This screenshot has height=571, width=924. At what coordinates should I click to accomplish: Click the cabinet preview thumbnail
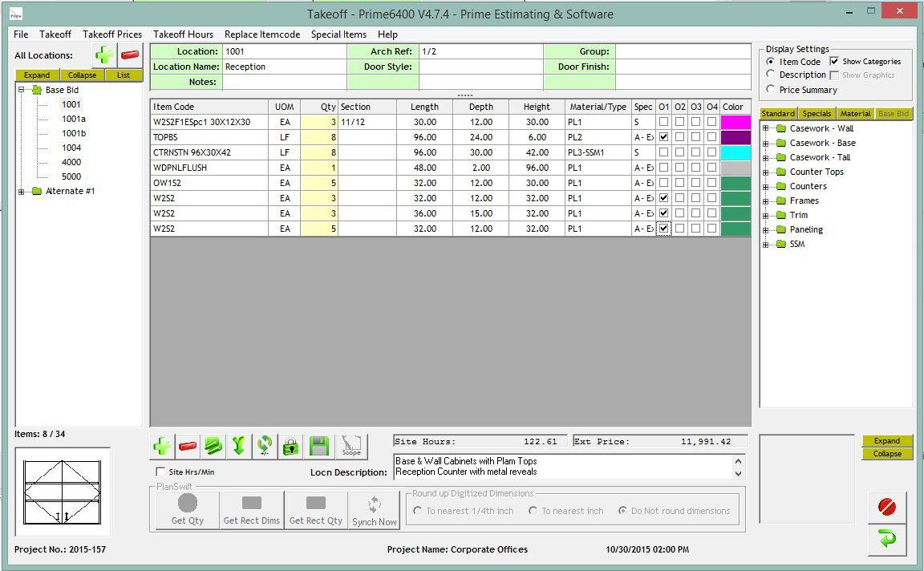63,492
